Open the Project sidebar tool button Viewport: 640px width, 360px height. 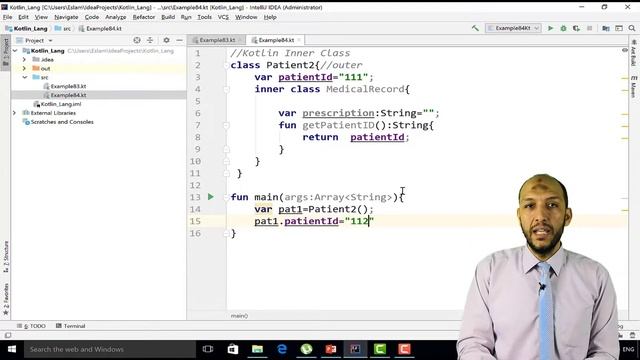point(6,52)
